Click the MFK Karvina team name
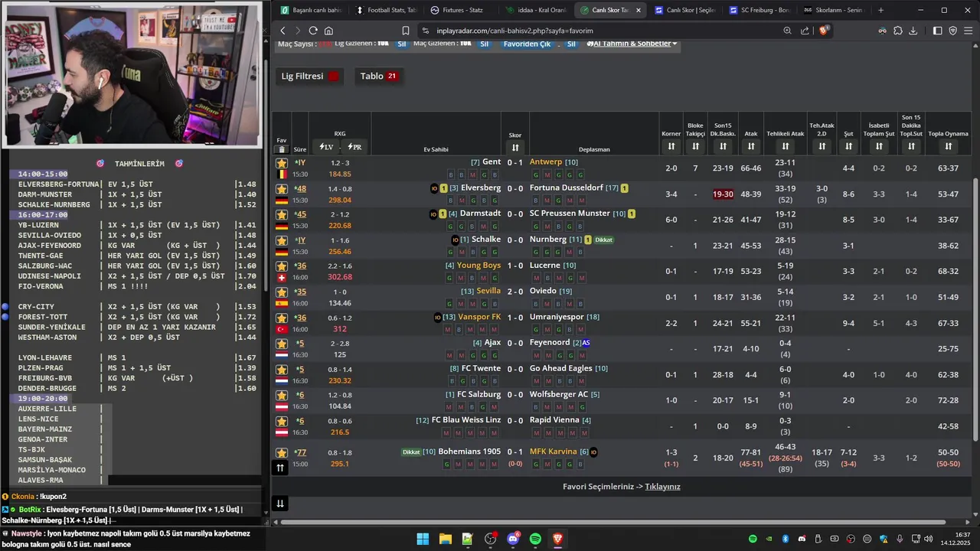Image resolution: width=980 pixels, height=551 pixels. [554, 452]
